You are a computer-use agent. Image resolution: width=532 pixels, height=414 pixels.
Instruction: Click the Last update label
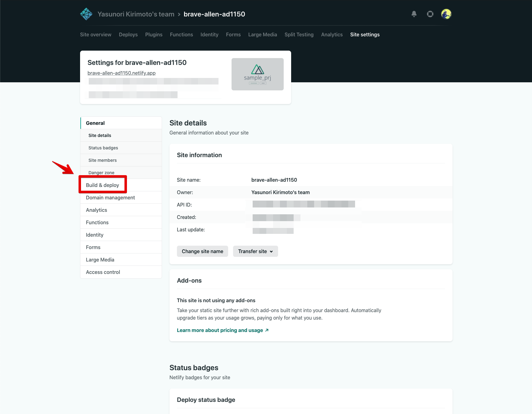191,230
